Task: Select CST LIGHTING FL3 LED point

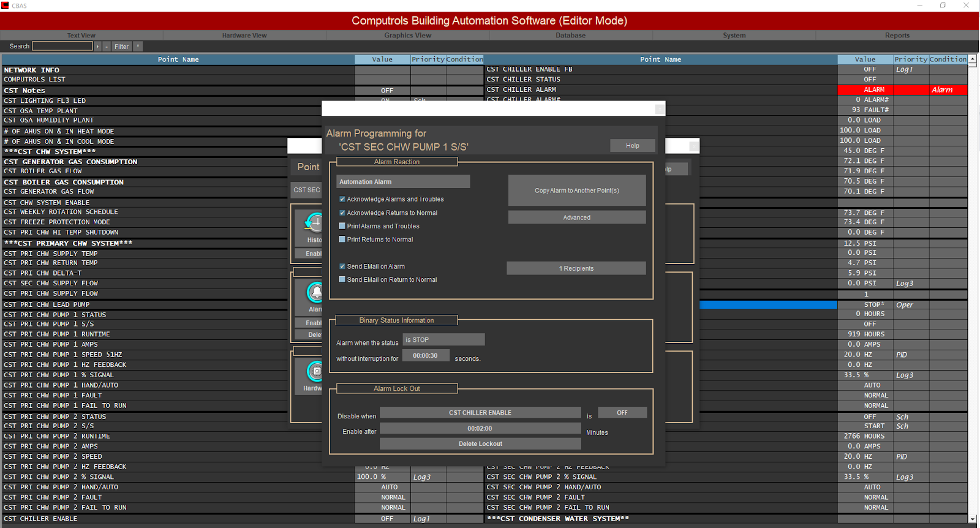Action: (178, 101)
